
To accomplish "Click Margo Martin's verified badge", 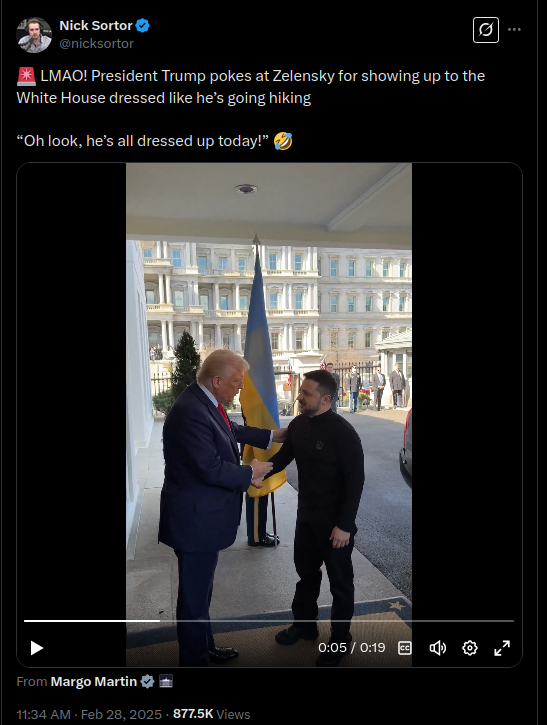I will click(x=147, y=682).
